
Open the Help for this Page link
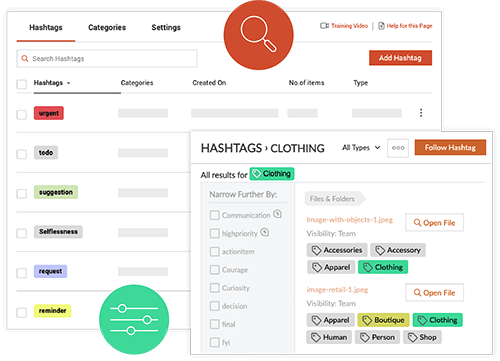point(409,26)
